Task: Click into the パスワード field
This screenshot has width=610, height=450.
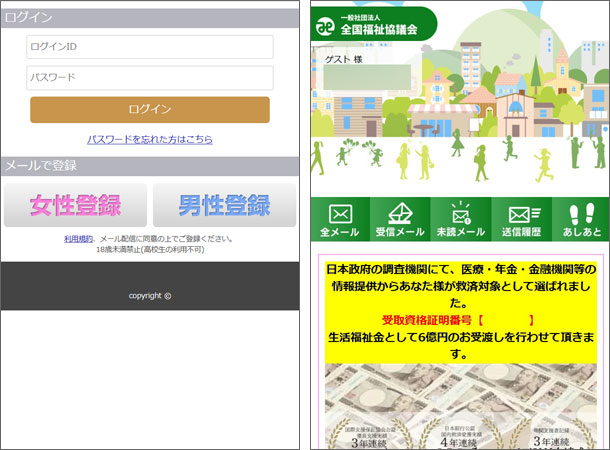Action: point(150,78)
